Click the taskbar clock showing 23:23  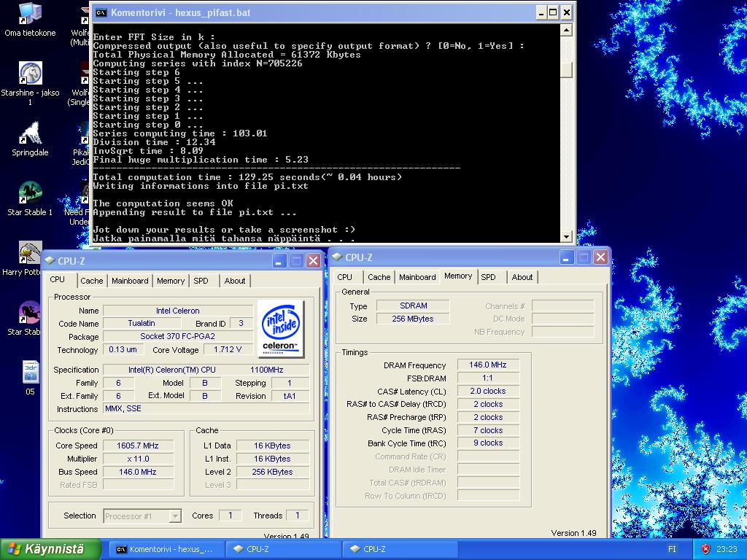(726, 549)
